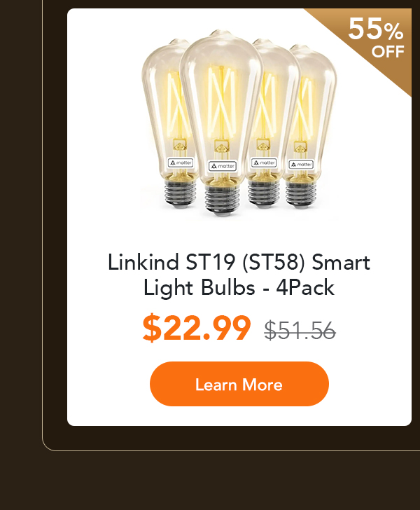Screen dimensions: 420x510
Task: Click the "Light Bulbs - 4Pack" title line
Action: [x=239, y=287]
